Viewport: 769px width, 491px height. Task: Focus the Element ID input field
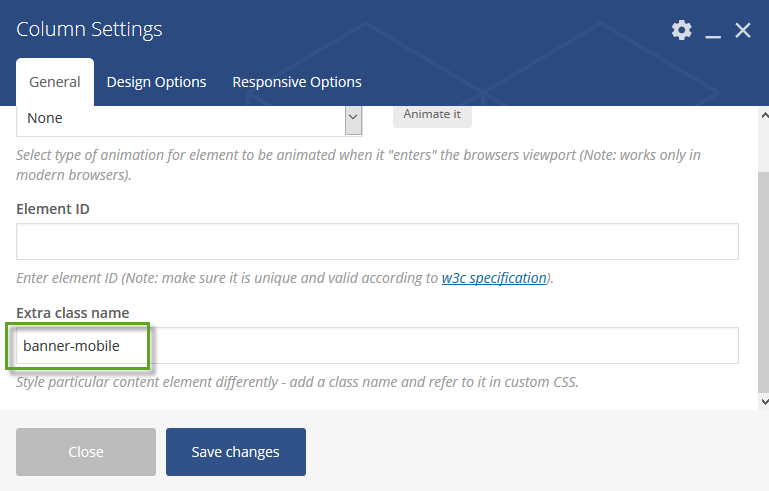pos(377,241)
